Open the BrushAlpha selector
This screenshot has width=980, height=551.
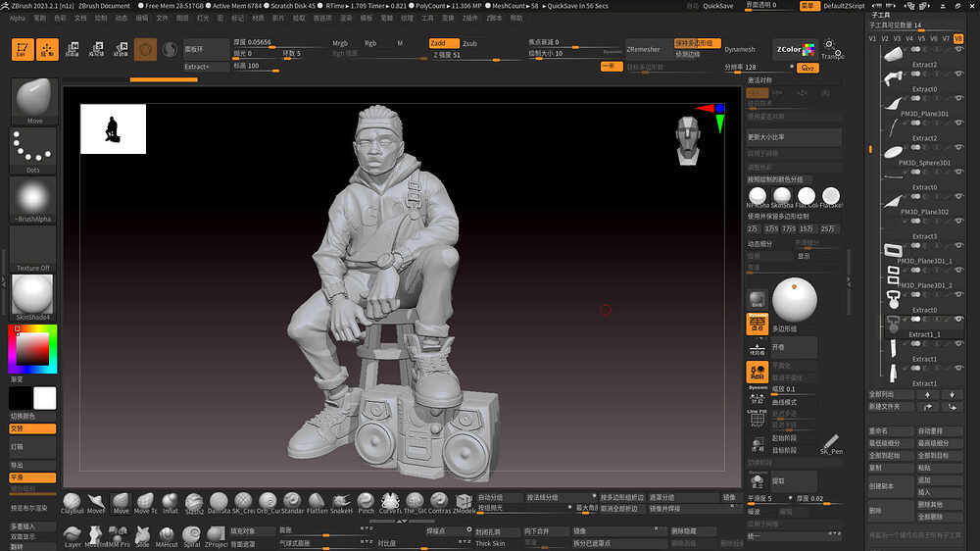point(33,201)
